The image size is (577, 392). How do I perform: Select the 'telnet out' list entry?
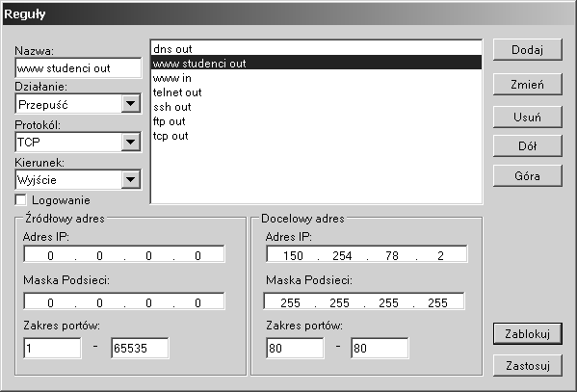point(317,92)
